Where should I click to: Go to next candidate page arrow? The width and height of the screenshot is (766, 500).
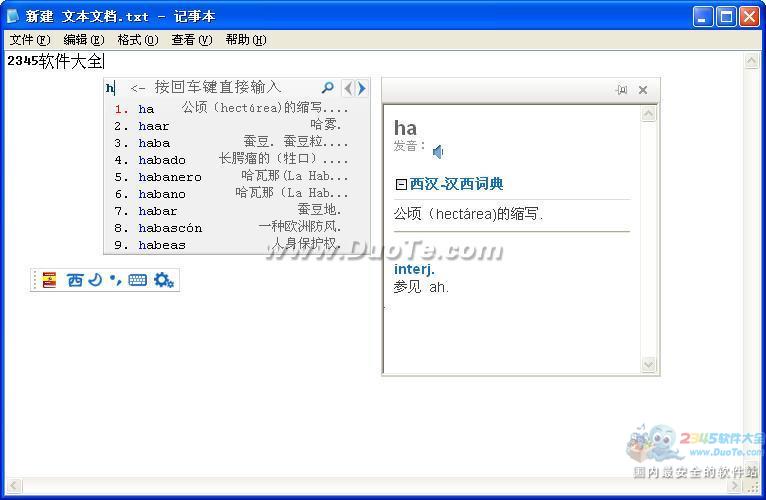[361, 88]
